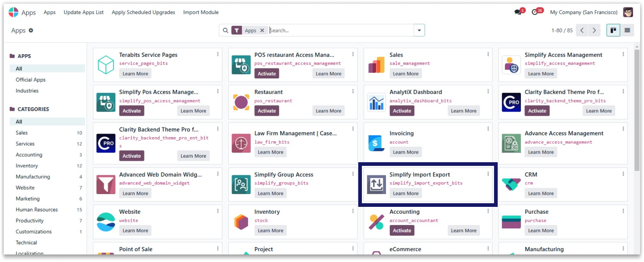Activate the AnalytiX Dashboard app

[402, 111]
